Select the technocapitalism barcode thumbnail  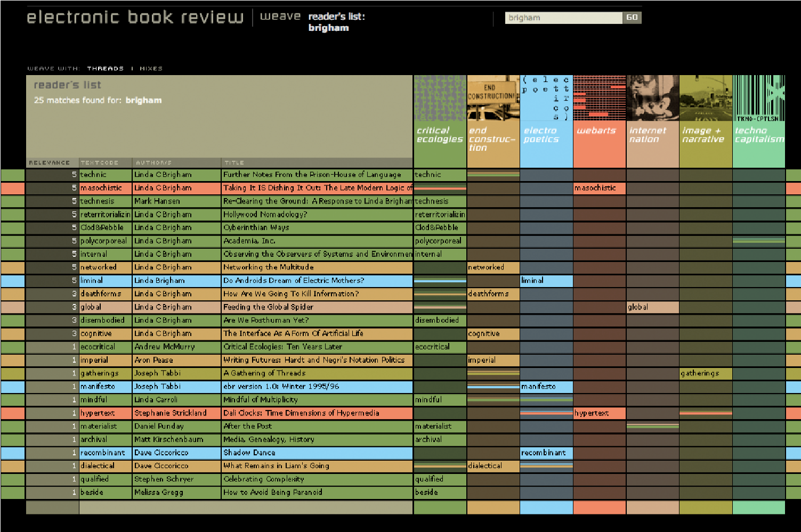click(758, 98)
